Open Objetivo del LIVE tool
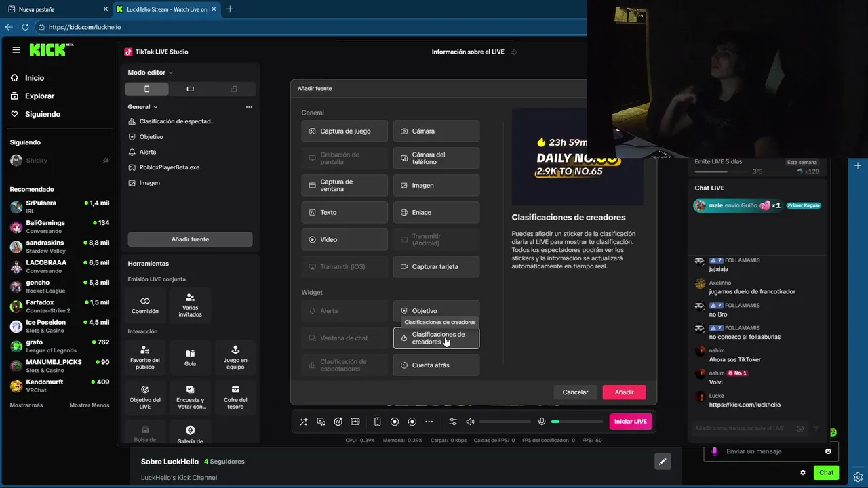 pyautogui.click(x=145, y=396)
